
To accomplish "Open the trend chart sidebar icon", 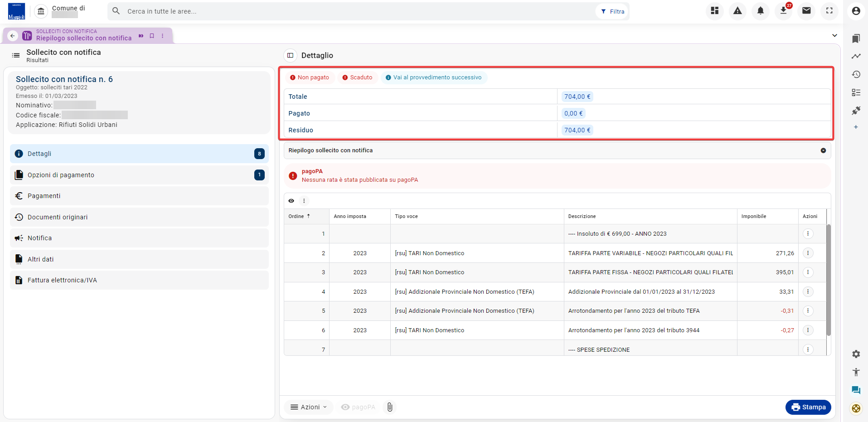I will coord(856,56).
